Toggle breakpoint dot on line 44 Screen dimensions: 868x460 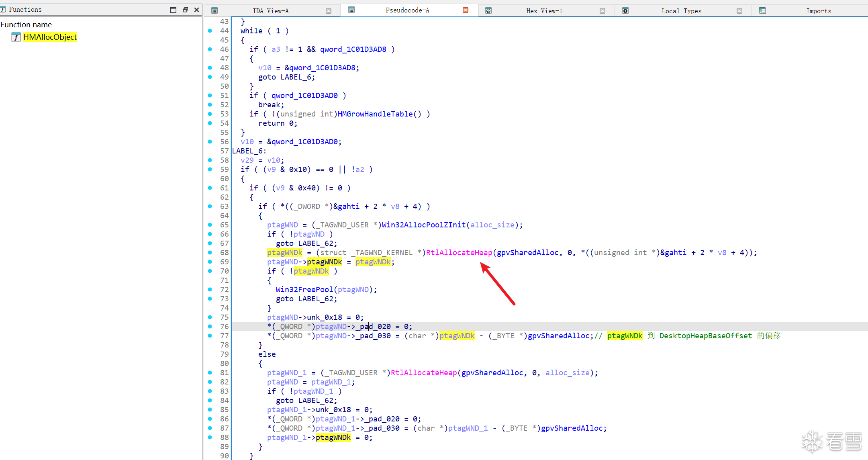click(210, 31)
